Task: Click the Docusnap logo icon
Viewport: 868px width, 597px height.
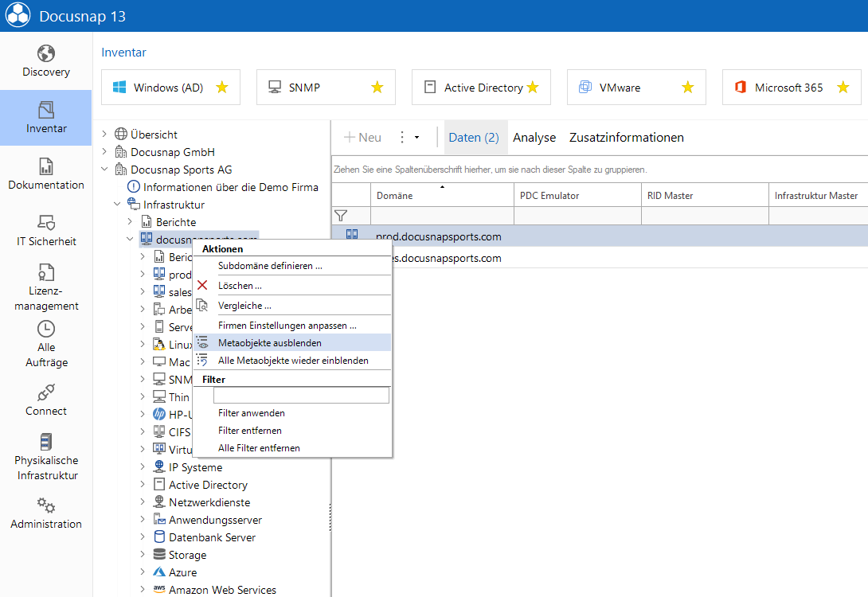Action: tap(18, 15)
